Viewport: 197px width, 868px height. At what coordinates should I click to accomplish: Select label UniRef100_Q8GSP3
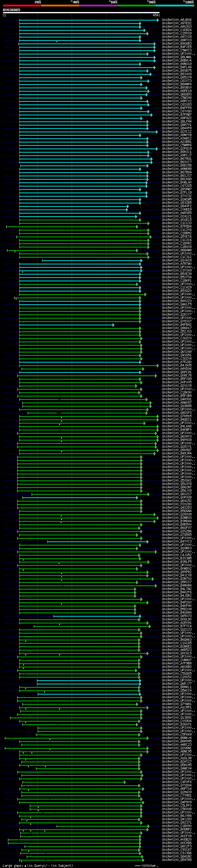pyautogui.click(x=177, y=413)
